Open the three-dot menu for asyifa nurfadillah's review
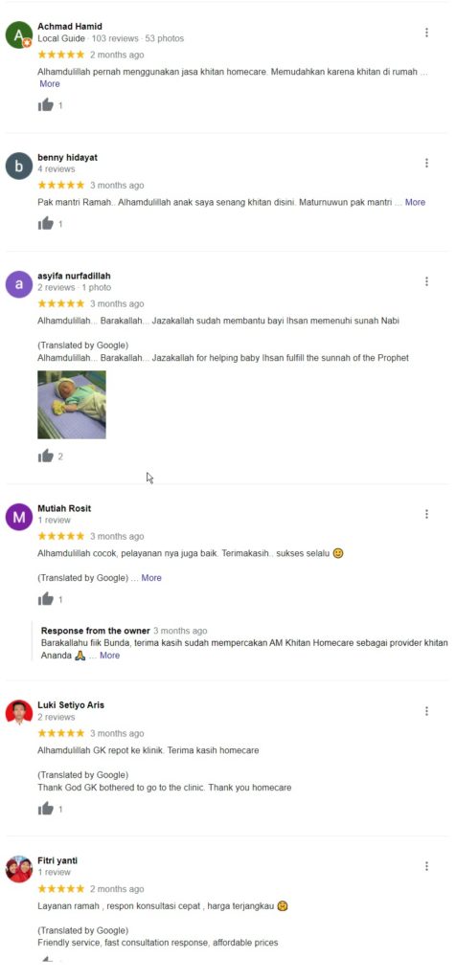The height and width of the screenshot is (980, 456). 426,281
